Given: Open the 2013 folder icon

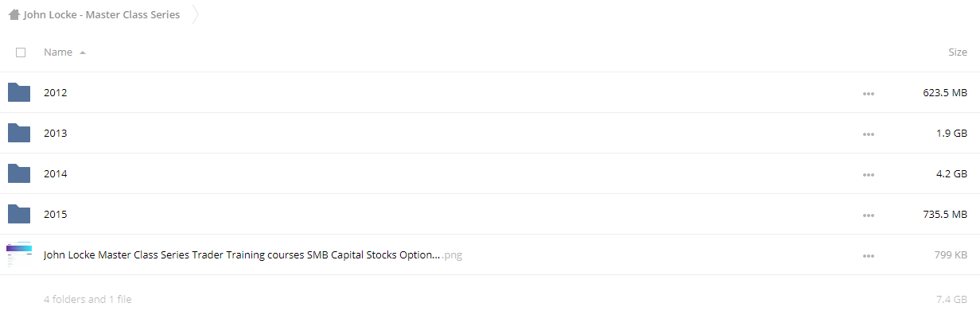Looking at the screenshot, I should [x=19, y=133].
